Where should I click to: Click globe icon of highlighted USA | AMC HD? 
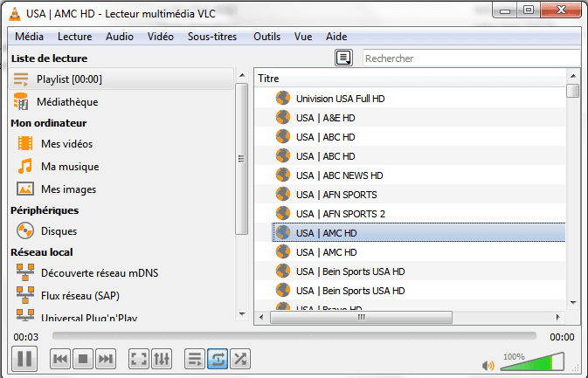coord(283,232)
